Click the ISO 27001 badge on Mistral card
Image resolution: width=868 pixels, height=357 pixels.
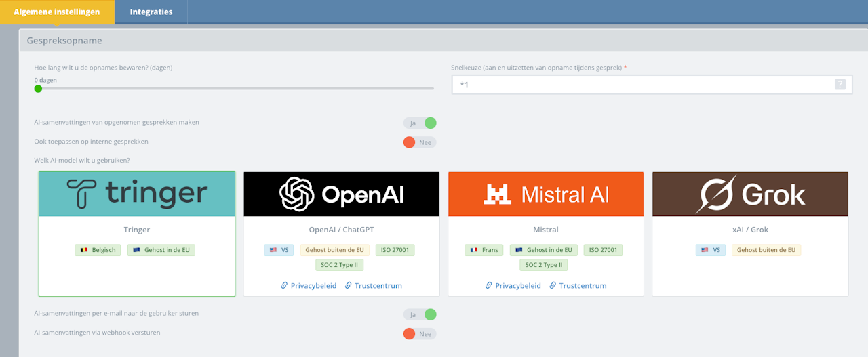tap(603, 250)
